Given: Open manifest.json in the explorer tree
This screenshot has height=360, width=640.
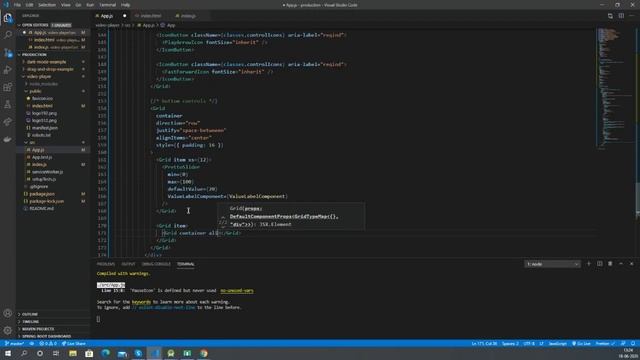Looking at the screenshot, I should click(x=45, y=128).
